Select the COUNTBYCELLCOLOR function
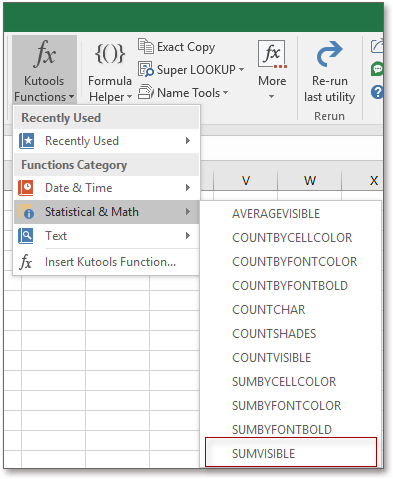 pos(291,238)
